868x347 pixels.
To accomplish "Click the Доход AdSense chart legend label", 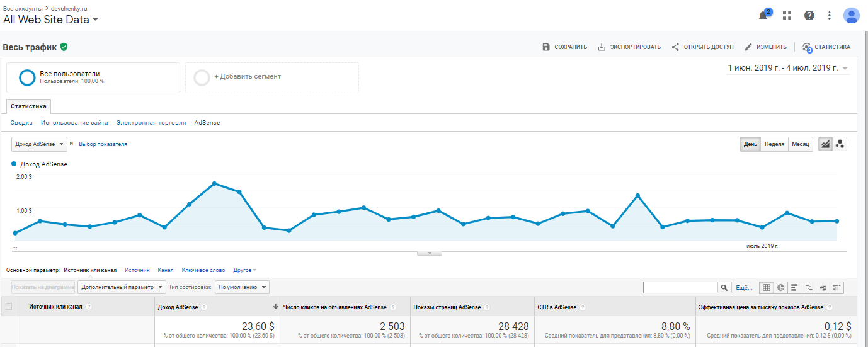I will tap(43, 164).
